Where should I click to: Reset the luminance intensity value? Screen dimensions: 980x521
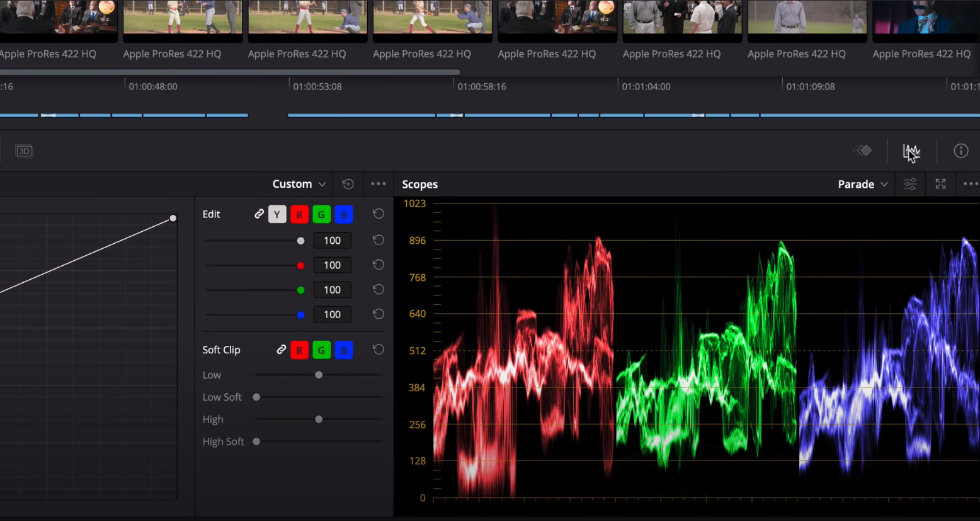tap(378, 240)
